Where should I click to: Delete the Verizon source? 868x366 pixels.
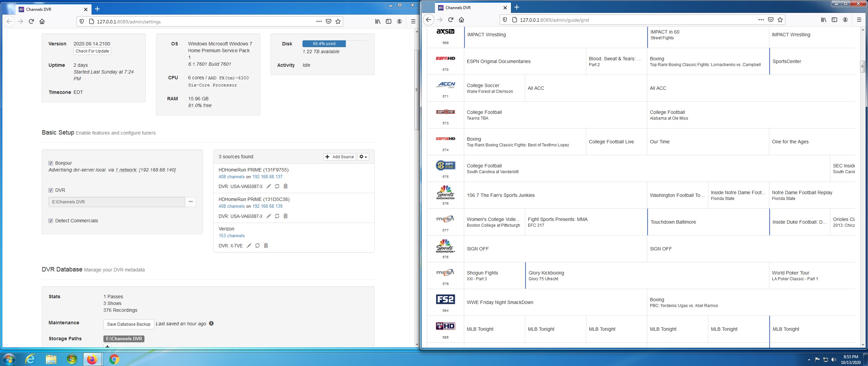pos(266,246)
